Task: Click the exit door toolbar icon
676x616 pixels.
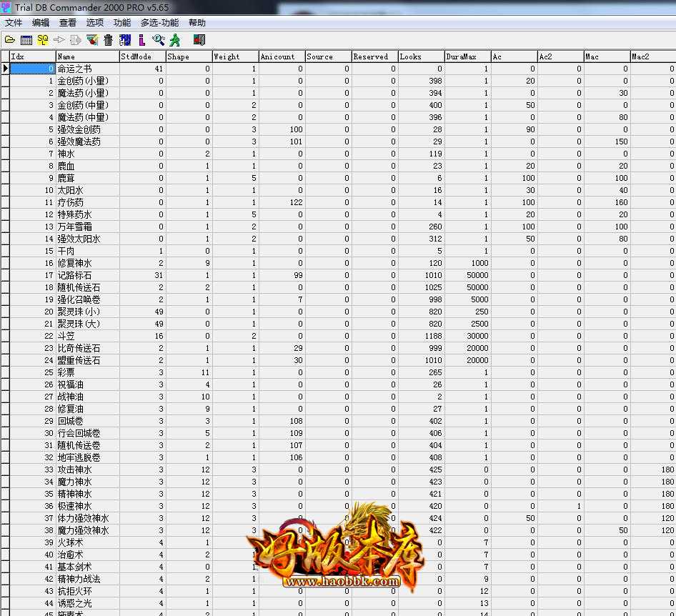Action: point(199,40)
